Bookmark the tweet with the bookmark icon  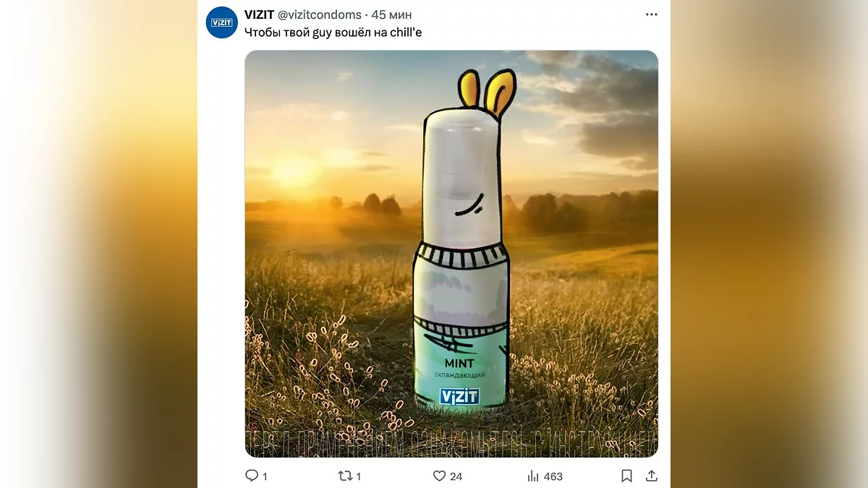pyautogui.click(x=626, y=476)
